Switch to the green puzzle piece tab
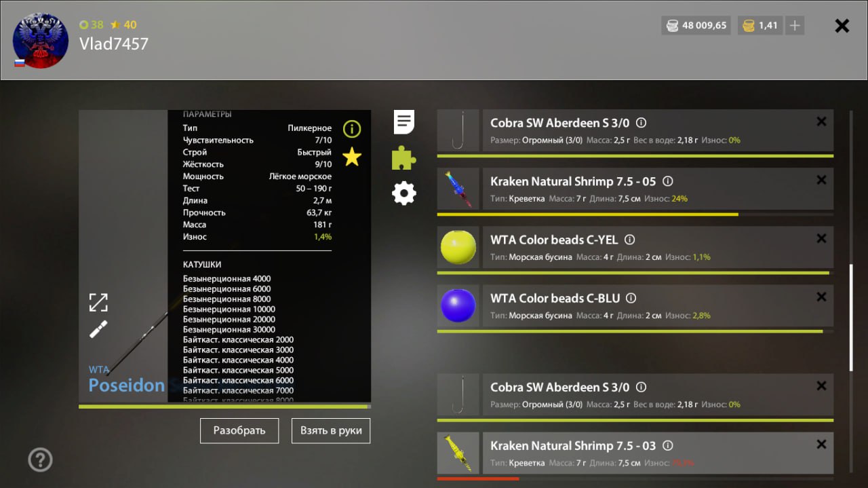The image size is (868, 488). 403,158
